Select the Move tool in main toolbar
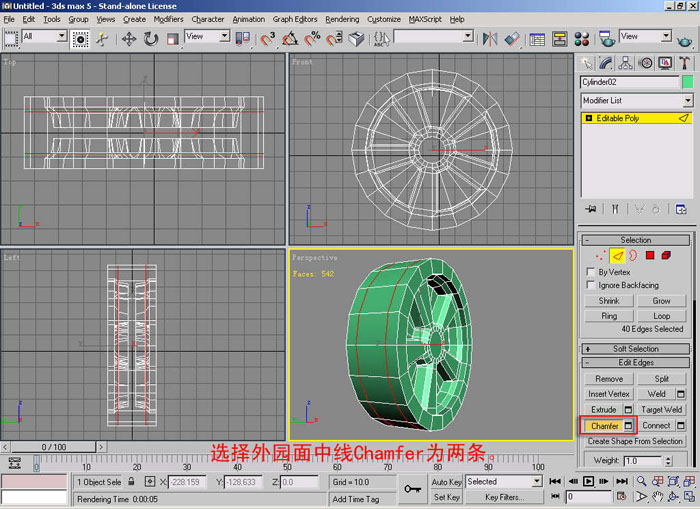700x509 pixels. coord(129,39)
